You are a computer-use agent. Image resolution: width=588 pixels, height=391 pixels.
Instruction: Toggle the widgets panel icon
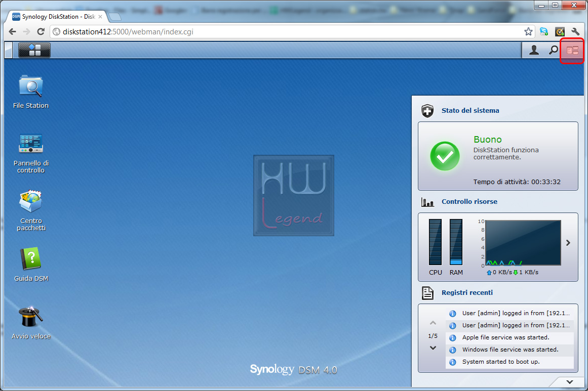pos(572,50)
